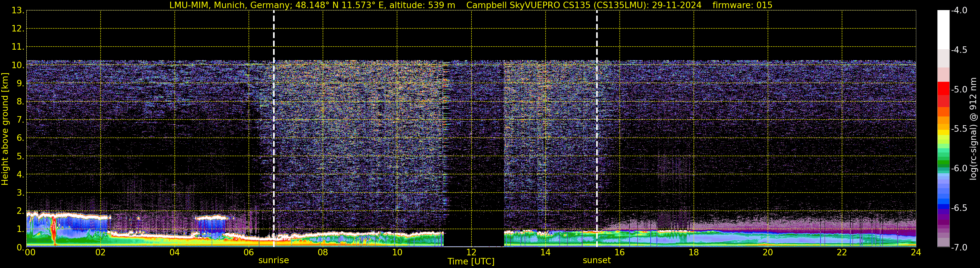Click the 'sunrise' label below the axis
980x268 pixels.
point(274,261)
